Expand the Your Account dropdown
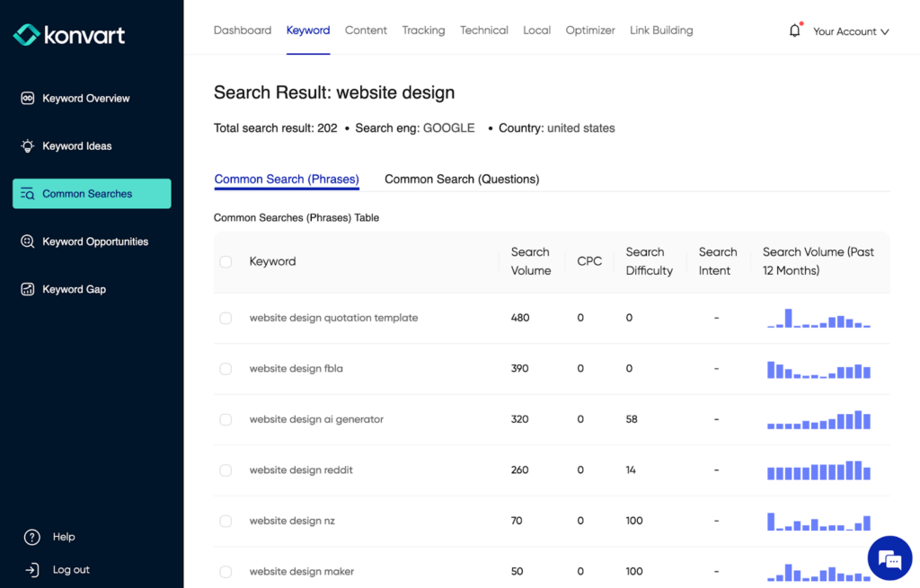This screenshot has width=920, height=588. pos(849,31)
